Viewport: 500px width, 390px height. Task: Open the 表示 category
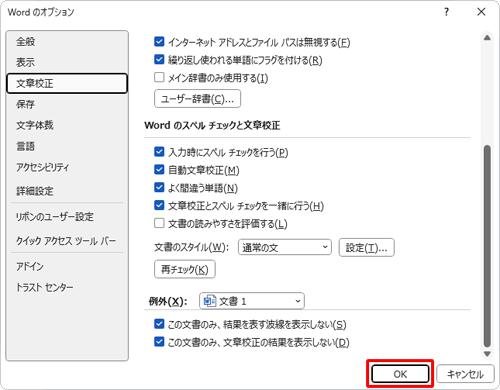point(67,62)
